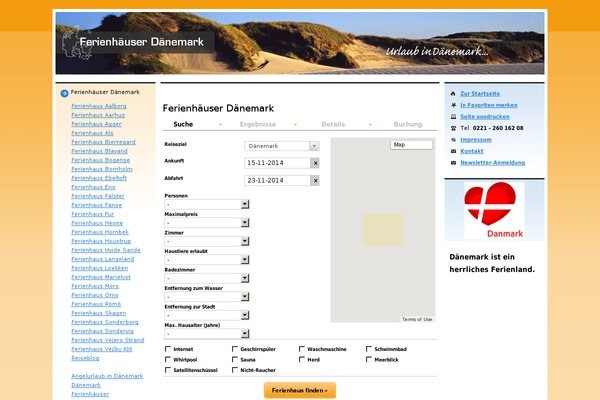600x400 pixels.
Task: Open the Details tab
Action: (333, 124)
